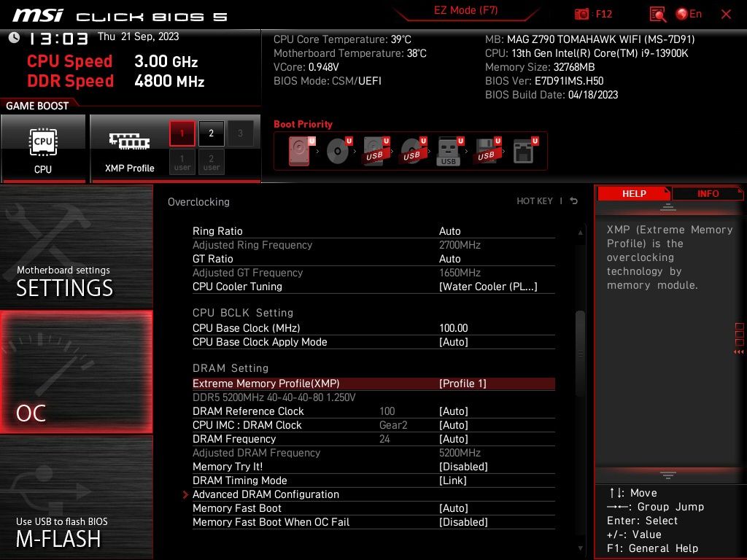Click the Boot Priority label
Image resolution: width=747 pixels, height=560 pixels.
303,124
